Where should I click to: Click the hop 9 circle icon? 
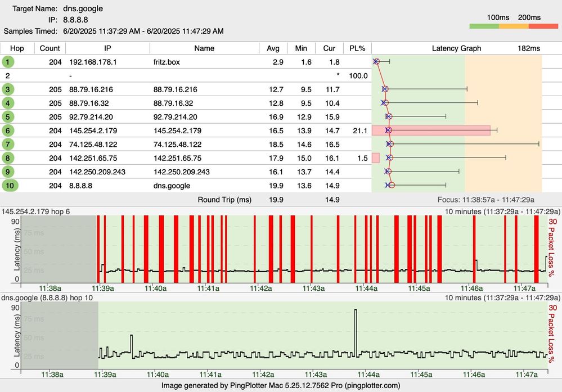(8, 172)
